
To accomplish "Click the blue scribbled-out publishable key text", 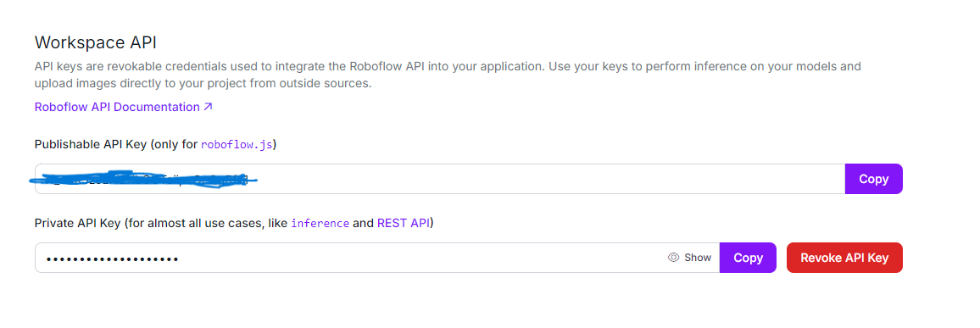I will coord(145,180).
